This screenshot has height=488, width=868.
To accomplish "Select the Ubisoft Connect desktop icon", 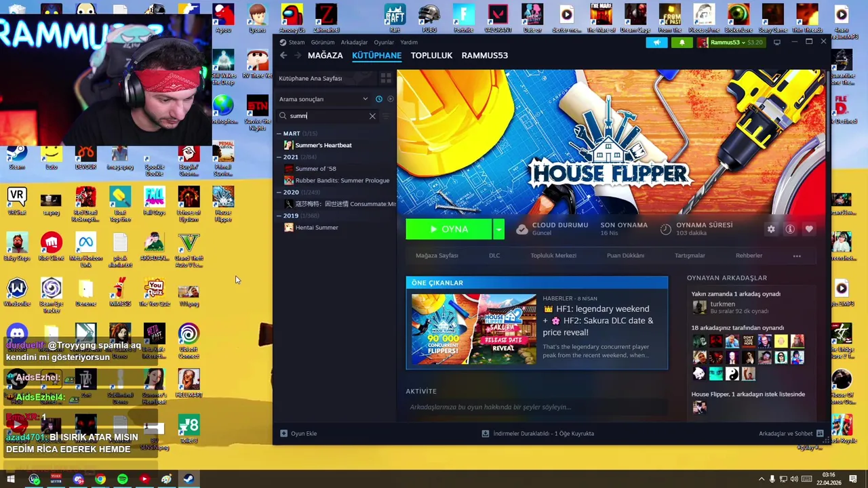I will click(x=189, y=341).
